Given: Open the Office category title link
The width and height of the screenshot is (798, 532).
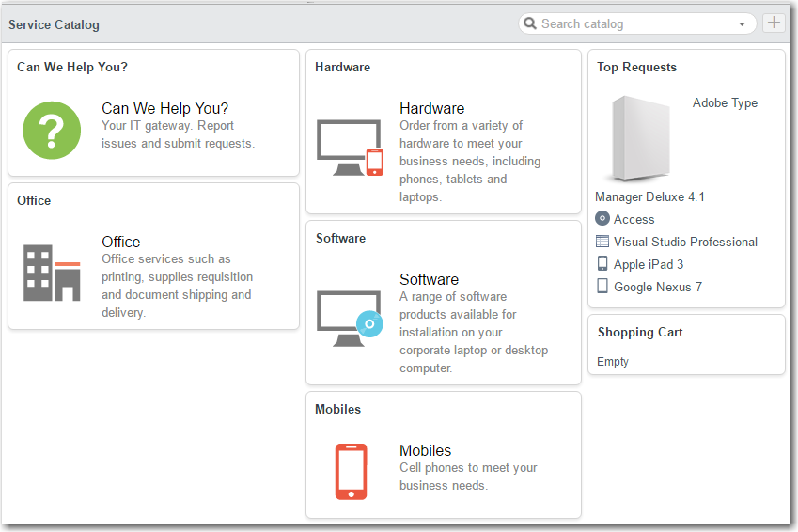Looking at the screenshot, I should point(120,242).
